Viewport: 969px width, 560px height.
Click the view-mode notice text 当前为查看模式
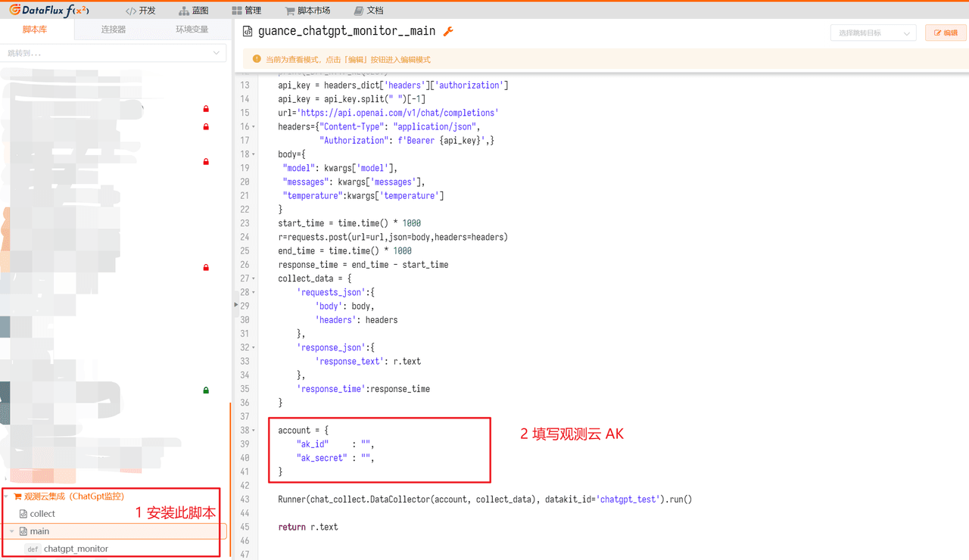coord(293,59)
